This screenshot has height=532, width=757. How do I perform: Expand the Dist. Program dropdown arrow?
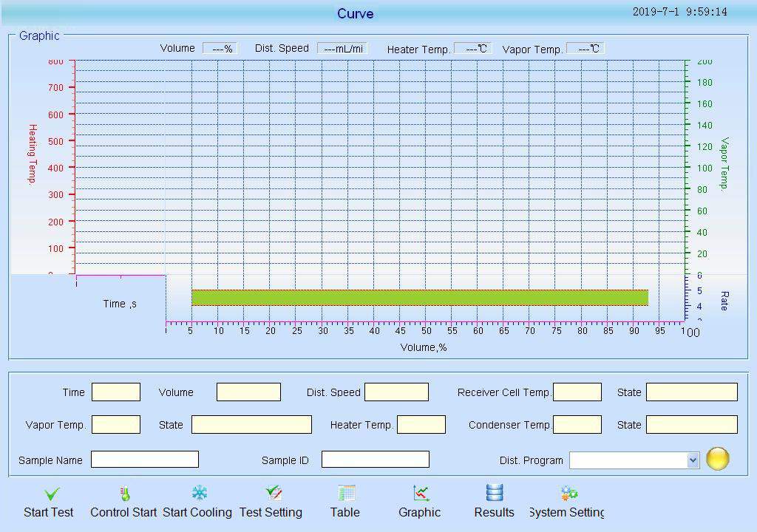click(x=693, y=460)
